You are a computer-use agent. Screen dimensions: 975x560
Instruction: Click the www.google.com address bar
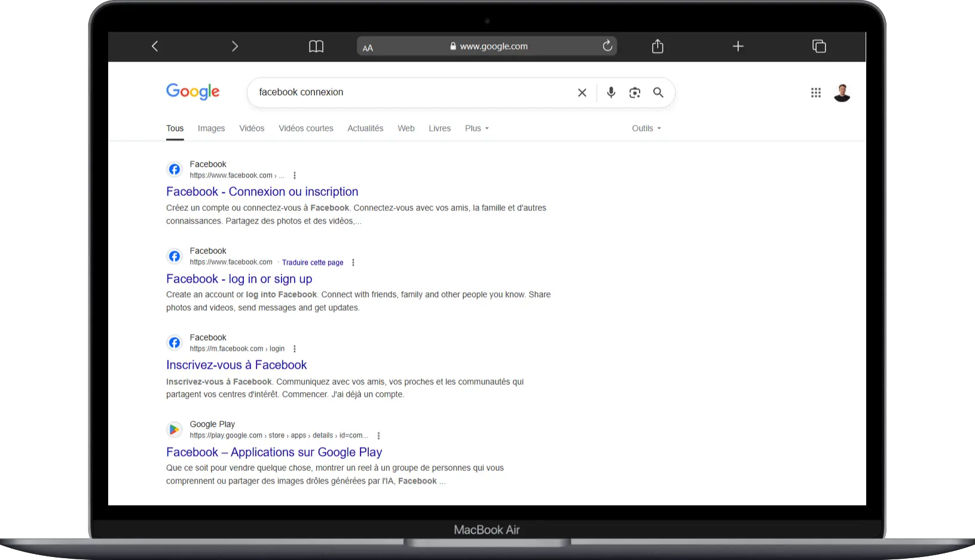tap(487, 46)
